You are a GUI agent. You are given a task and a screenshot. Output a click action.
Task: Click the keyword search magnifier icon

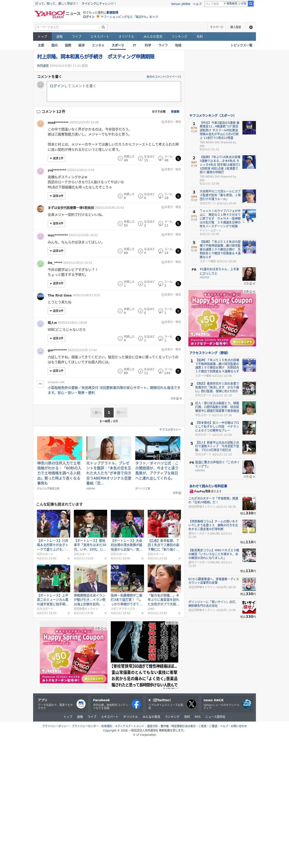point(103,27)
